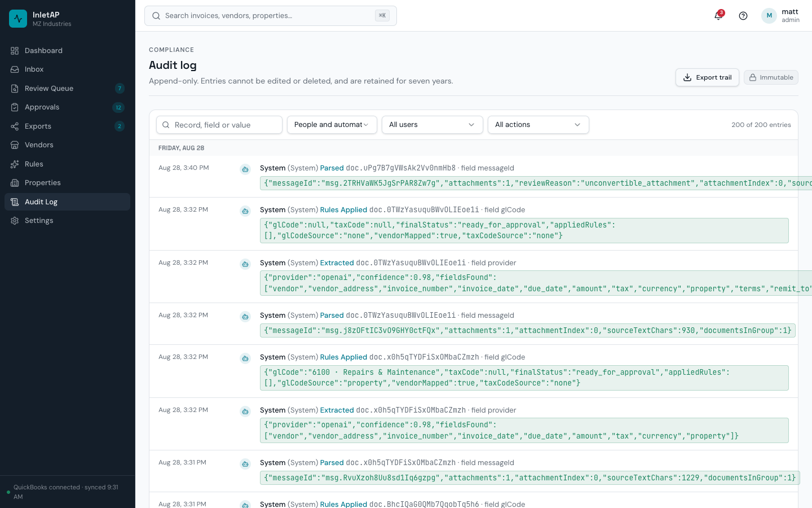Screen dimensions: 812x508
Task: Click the search magnifier in top bar
Action: [x=156, y=16]
